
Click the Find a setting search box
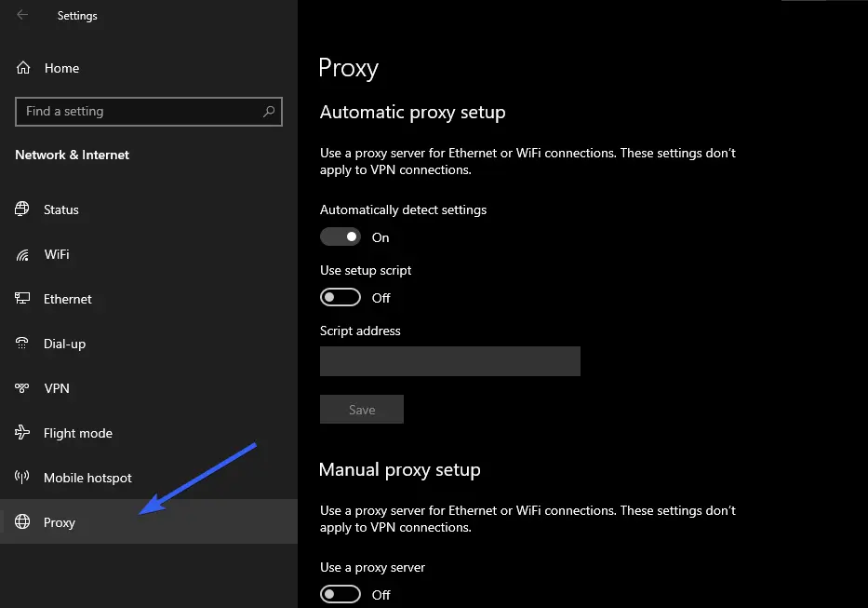click(140, 111)
